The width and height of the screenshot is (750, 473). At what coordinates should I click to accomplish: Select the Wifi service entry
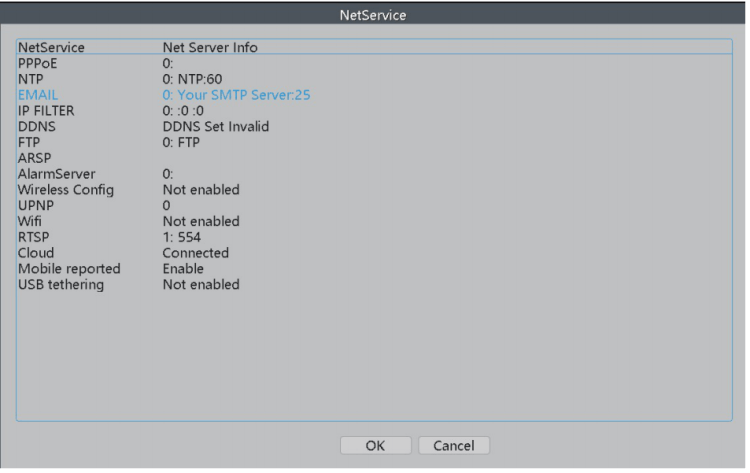click(31, 221)
